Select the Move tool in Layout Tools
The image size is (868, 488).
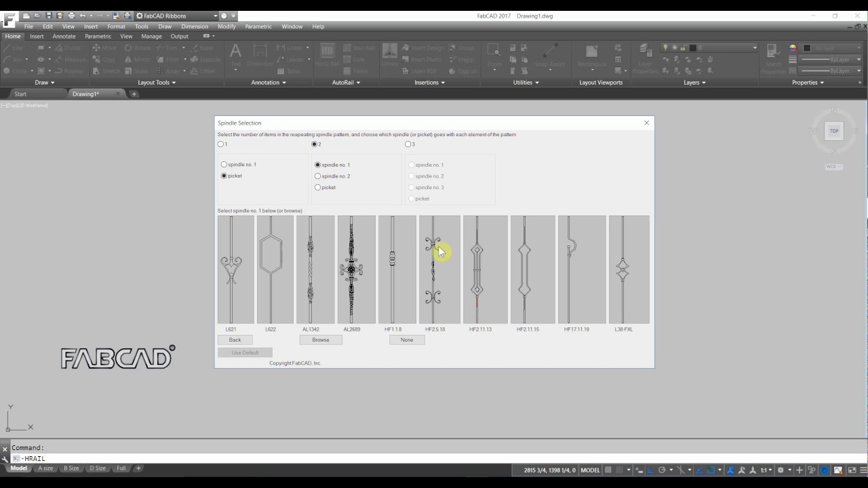(105, 48)
